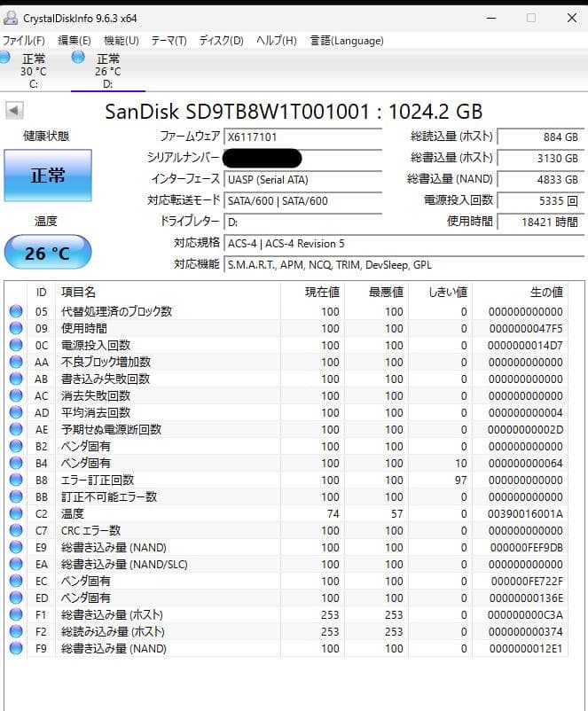Image resolution: width=588 pixels, height=711 pixels.
Task: Click the supported features field with S.M.A.R.T.
Action: [404, 265]
